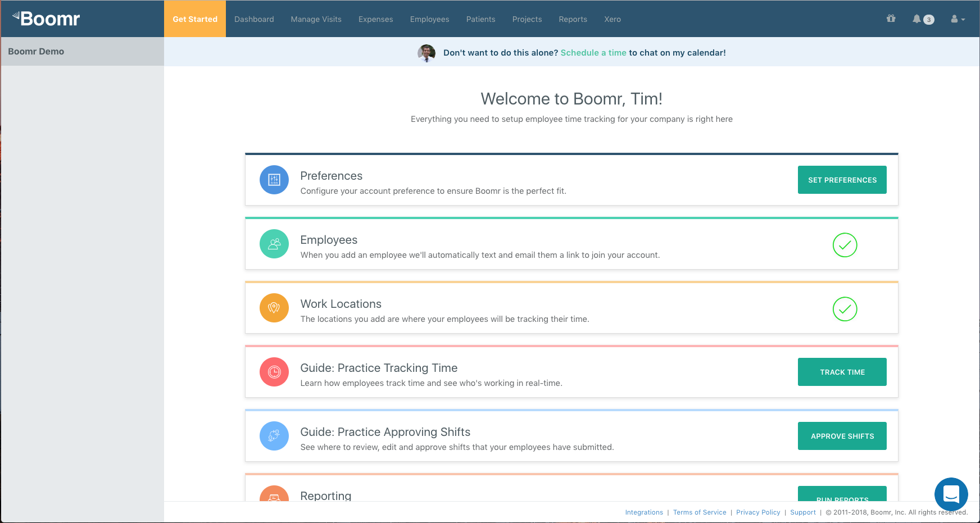Open the Reports tab
Screen dimensions: 980x523
click(573, 19)
